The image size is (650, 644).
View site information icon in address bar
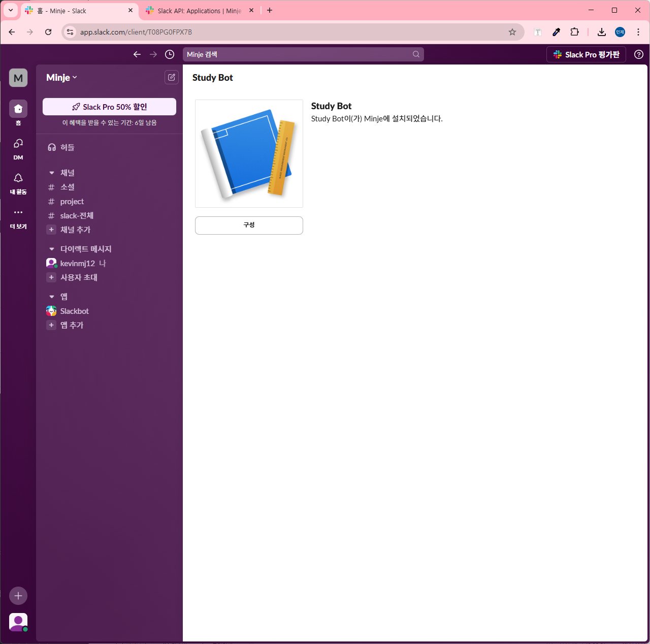[x=71, y=32]
